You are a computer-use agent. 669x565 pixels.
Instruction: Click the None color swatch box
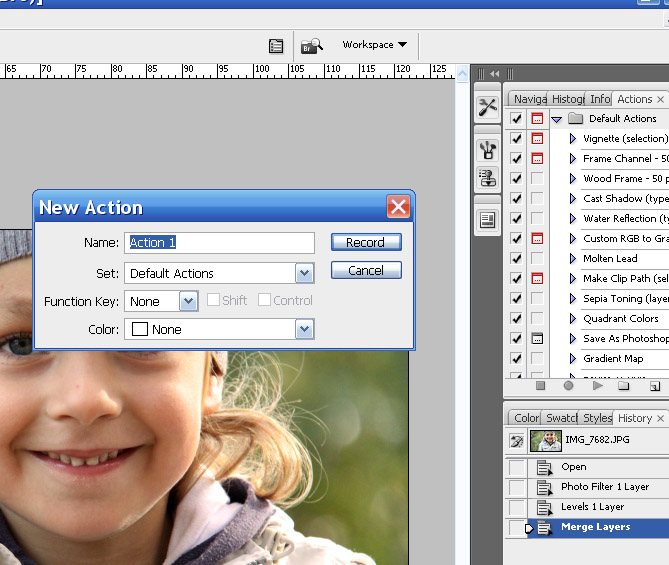tap(140, 329)
